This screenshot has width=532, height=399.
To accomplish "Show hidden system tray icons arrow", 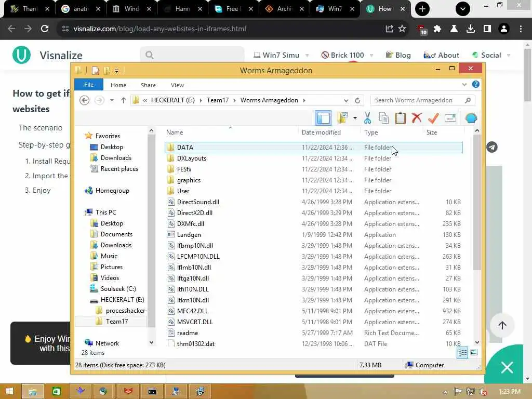I will click(x=445, y=392).
